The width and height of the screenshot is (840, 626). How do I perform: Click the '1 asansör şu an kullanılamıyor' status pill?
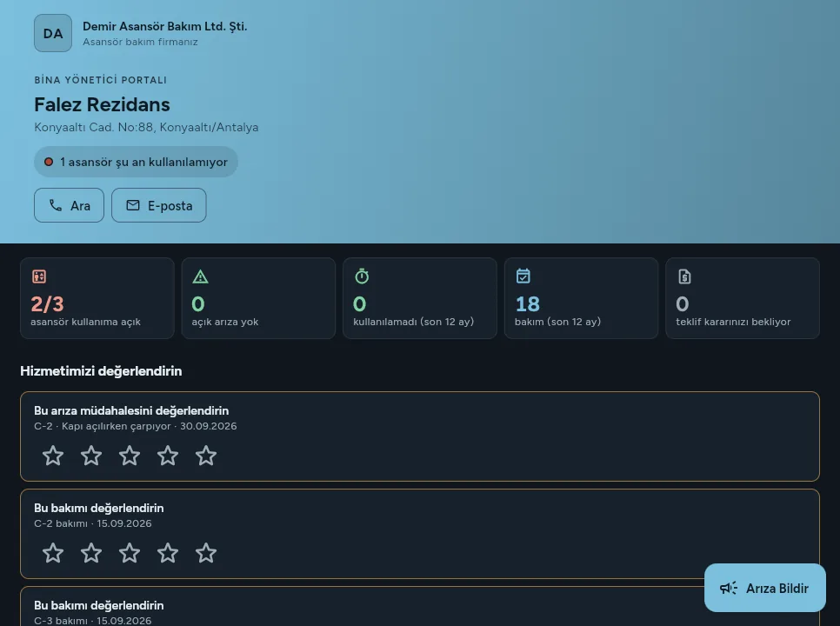click(136, 162)
